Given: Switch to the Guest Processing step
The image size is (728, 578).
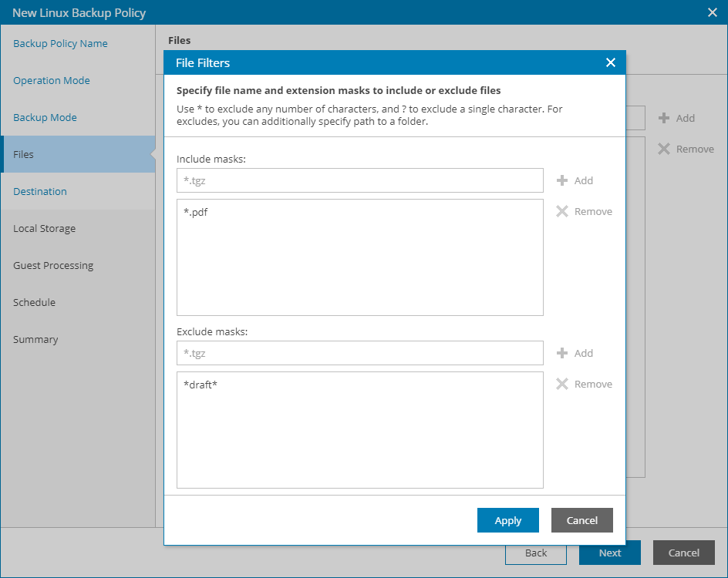Looking at the screenshot, I should coord(53,265).
